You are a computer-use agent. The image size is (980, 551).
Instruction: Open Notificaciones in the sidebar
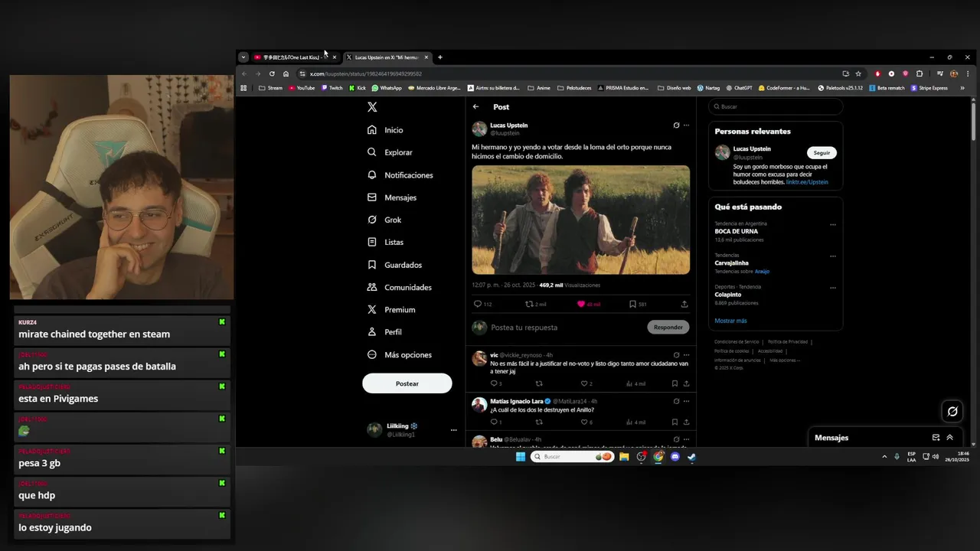400,175
